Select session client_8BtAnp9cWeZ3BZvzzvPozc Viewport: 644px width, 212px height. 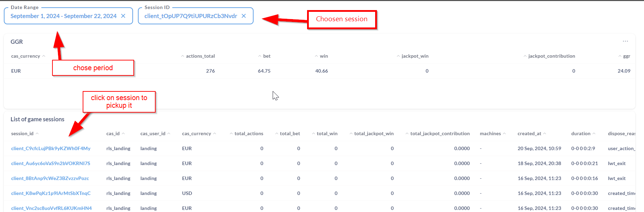pos(50,178)
